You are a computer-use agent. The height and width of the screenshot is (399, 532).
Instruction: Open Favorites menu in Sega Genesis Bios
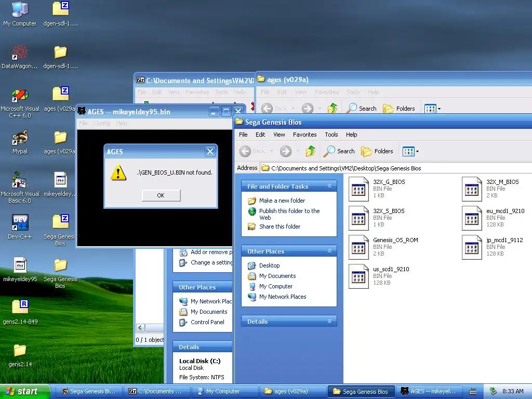click(x=304, y=135)
